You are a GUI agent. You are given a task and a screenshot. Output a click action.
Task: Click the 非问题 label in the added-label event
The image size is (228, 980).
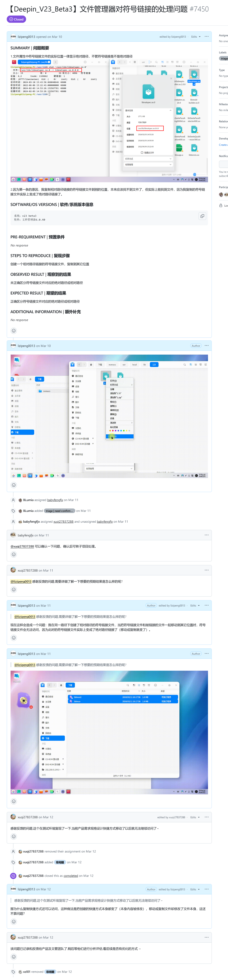pyautogui.click(x=60, y=862)
